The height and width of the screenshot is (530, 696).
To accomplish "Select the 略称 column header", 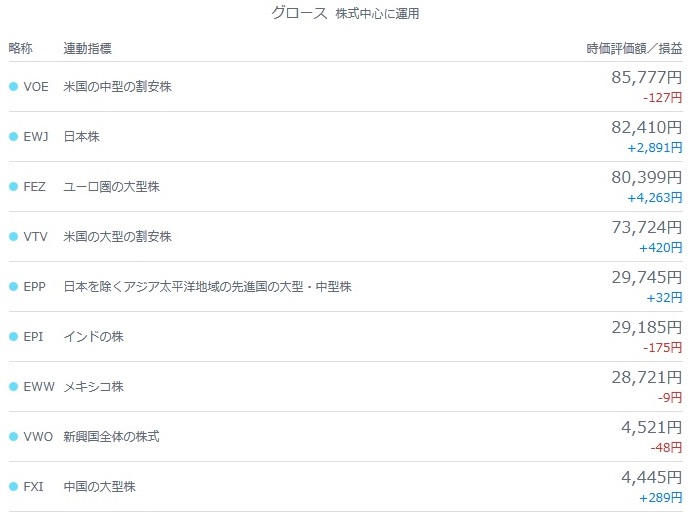I will [x=20, y=48].
